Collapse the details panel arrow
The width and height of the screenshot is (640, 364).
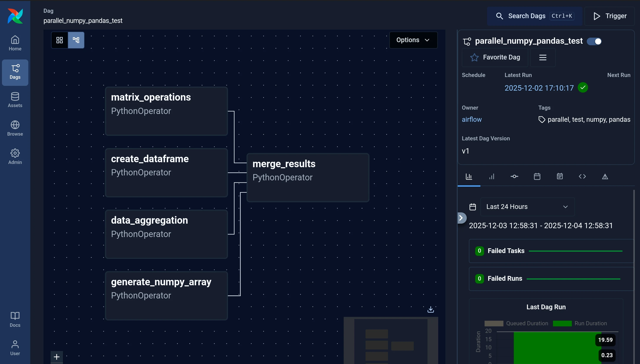point(461,218)
